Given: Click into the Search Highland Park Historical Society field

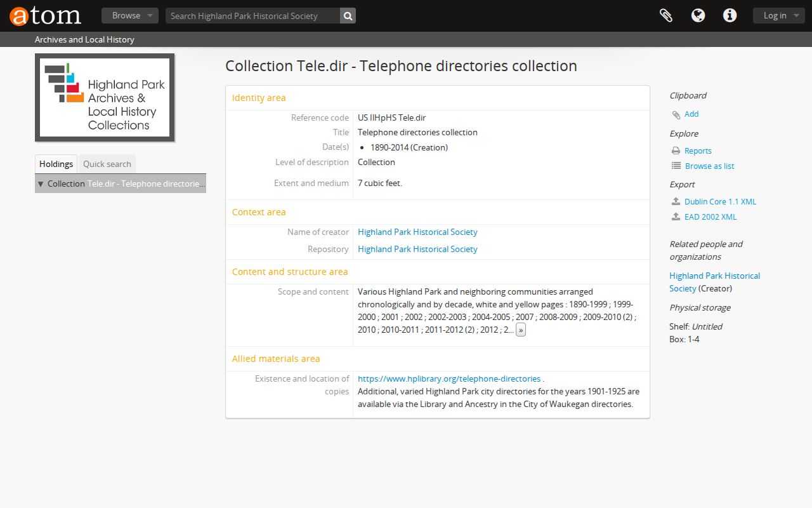Looking at the screenshot, I should coord(252,16).
